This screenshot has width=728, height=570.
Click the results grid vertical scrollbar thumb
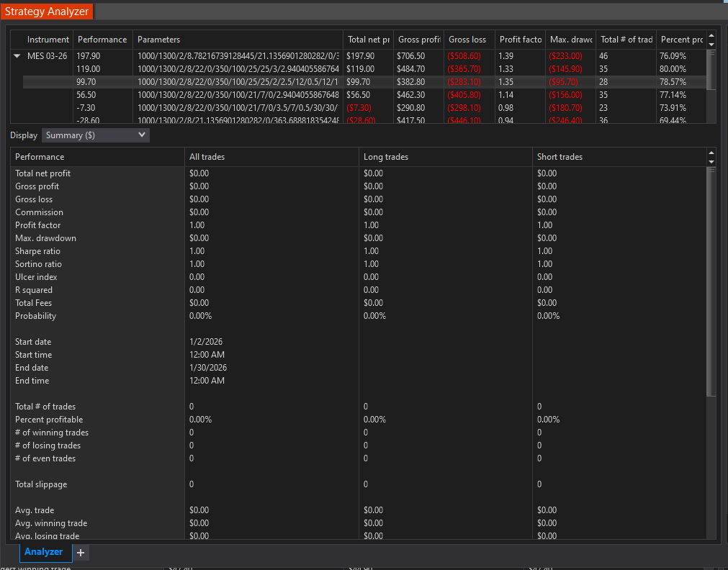[711, 70]
